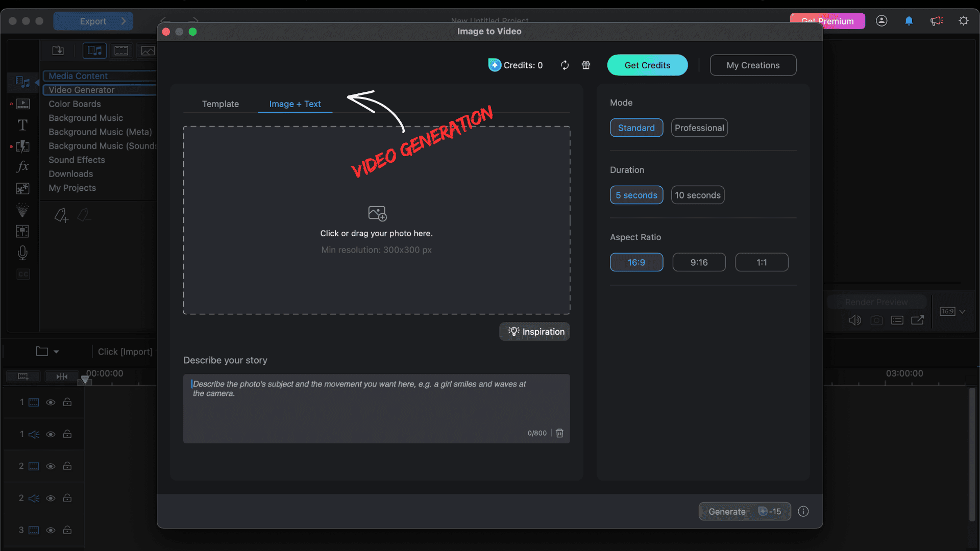The width and height of the screenshot is (980, 551).
Task: Click the refresh credits icon
Action: tap(565, 65)
